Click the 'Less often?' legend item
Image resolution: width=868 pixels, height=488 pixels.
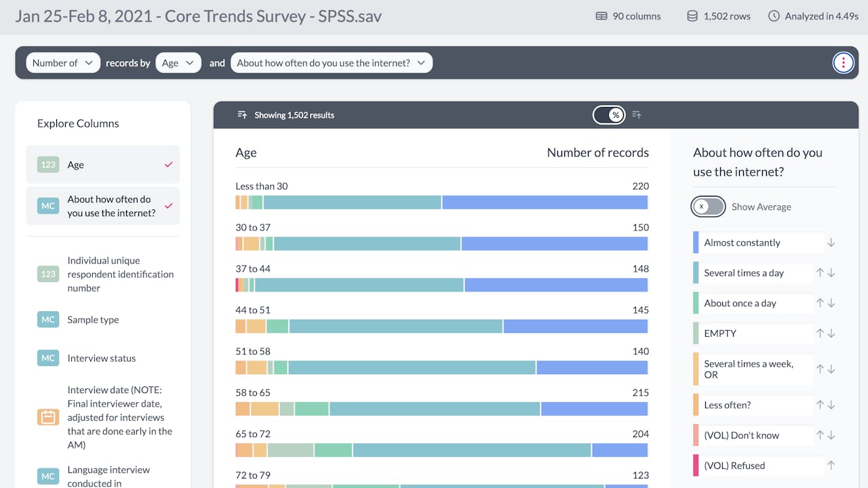pyautogui.click(x=727, y=405)
